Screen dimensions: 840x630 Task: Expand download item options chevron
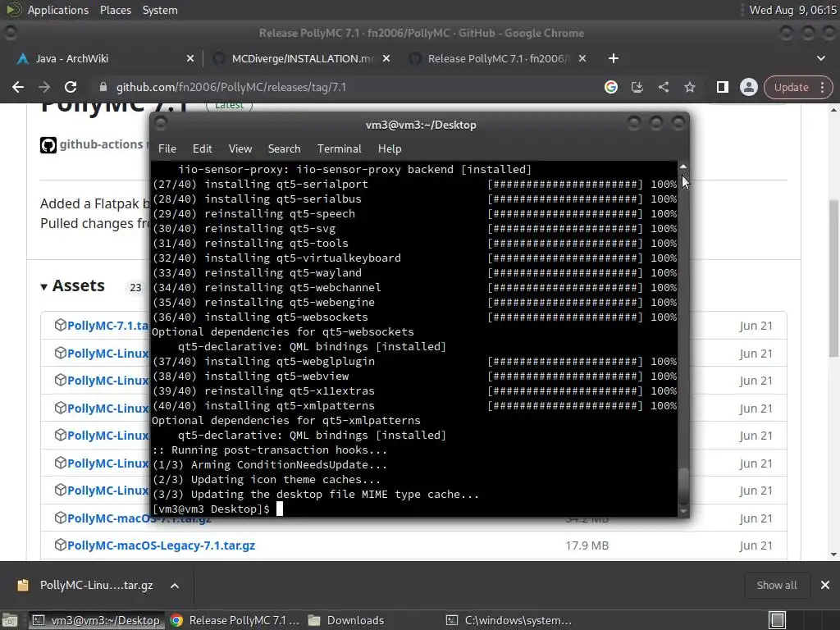pyautogui.click(x=175, y=586)
